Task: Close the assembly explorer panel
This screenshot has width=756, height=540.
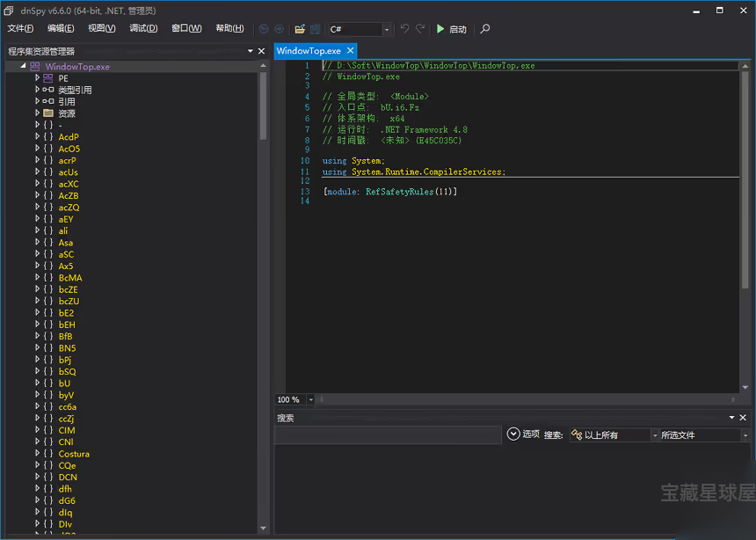Action: click(261, 51)
